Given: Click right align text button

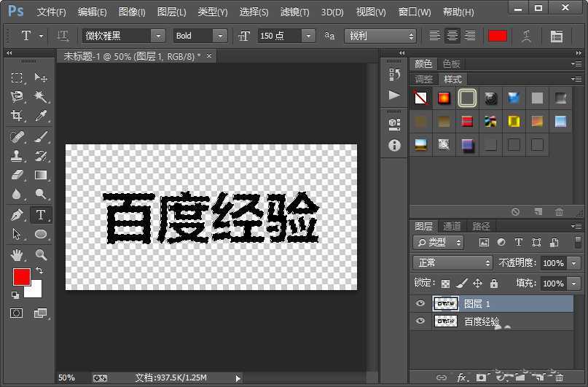Looking at the screenshot, I should point(470,36).
